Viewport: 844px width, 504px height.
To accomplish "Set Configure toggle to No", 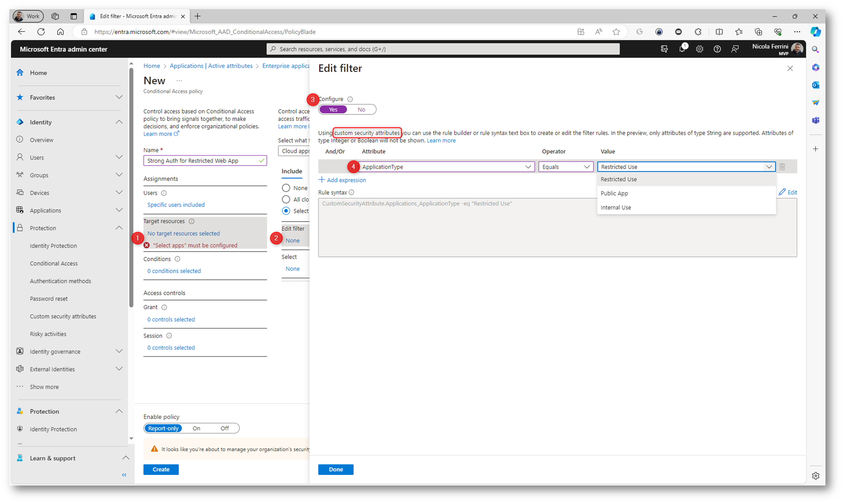I will (x=361, y=109).
